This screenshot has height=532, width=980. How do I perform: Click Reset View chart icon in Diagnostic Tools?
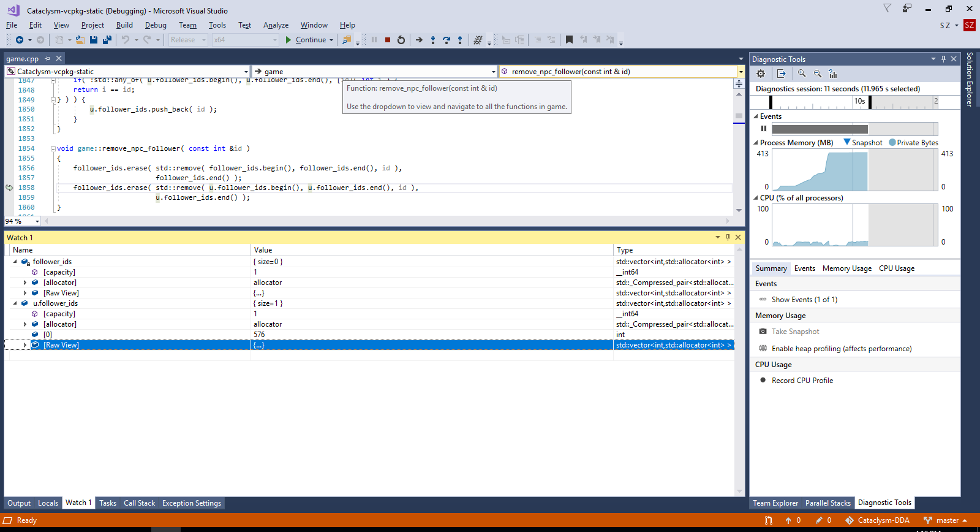point(833,74)
